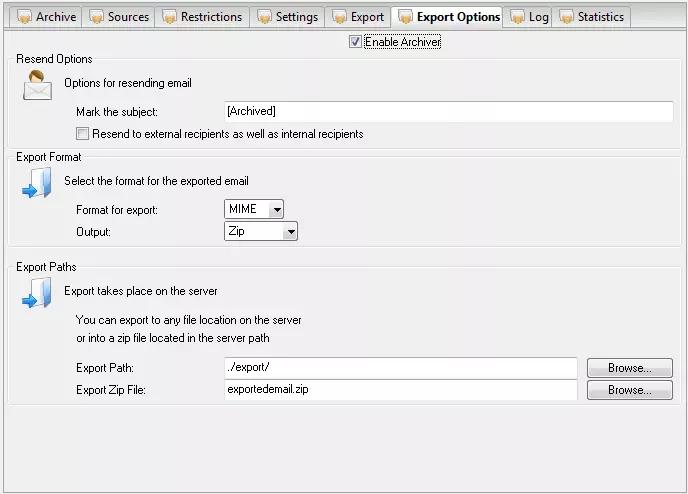Screen dimensions: 688x494
Task: Disable the Enable Archiver checkbox
Action: [x=355, y=42]
